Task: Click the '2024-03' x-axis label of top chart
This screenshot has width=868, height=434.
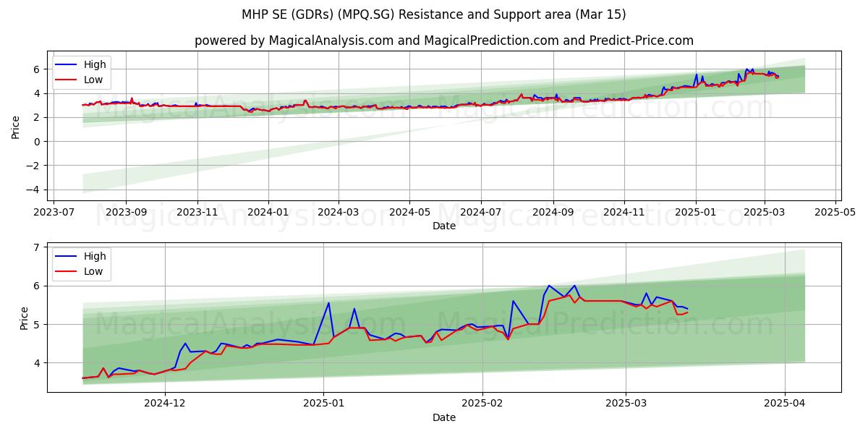Action: (x=339, y=213)
